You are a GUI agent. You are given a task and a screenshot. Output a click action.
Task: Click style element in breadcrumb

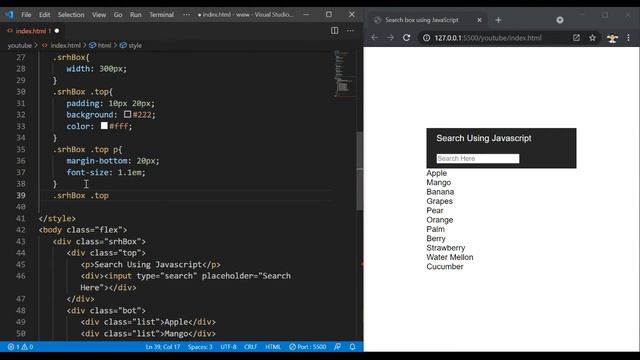click(135, 45)
